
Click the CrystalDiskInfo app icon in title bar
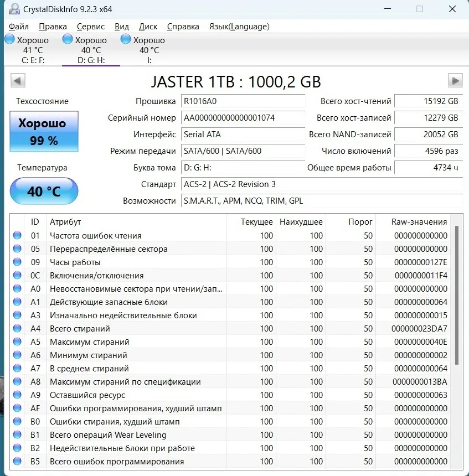pyautogui.click(x=13, y=9)
